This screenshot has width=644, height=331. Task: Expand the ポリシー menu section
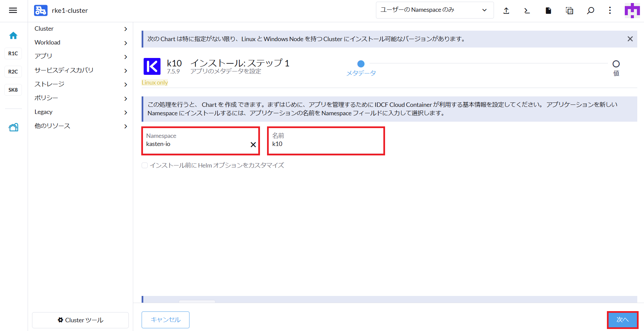[x=81, y=98]
